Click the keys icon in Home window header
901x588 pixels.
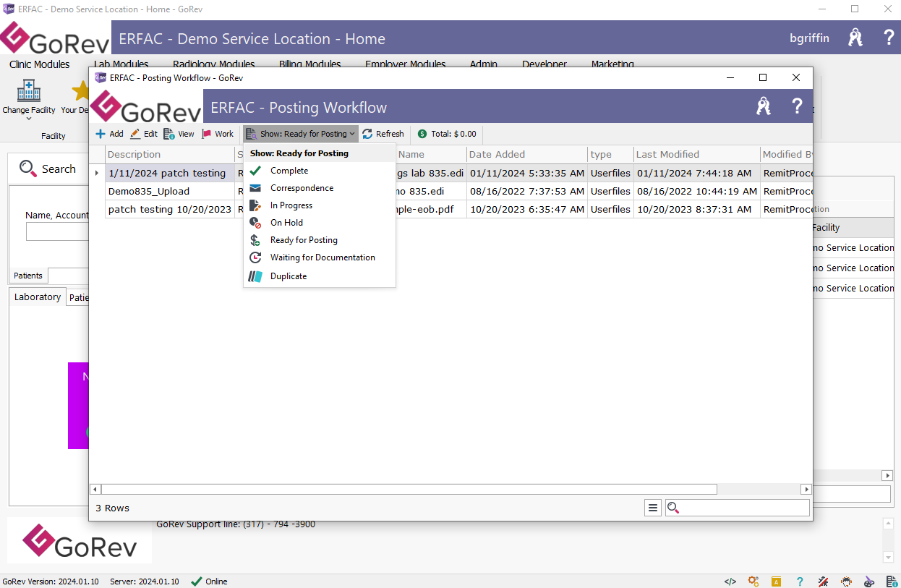855,38
